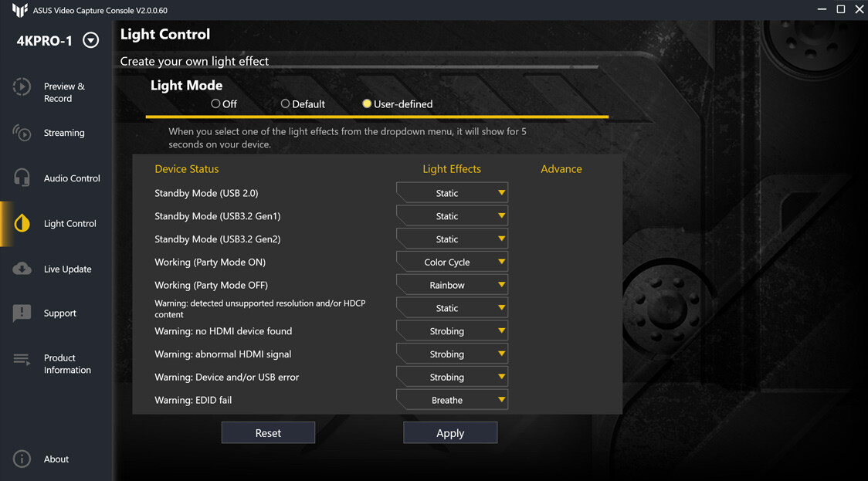868x481 pixels.
Task: Open Live Update from sidebar
Action: (x=67, y=269)
